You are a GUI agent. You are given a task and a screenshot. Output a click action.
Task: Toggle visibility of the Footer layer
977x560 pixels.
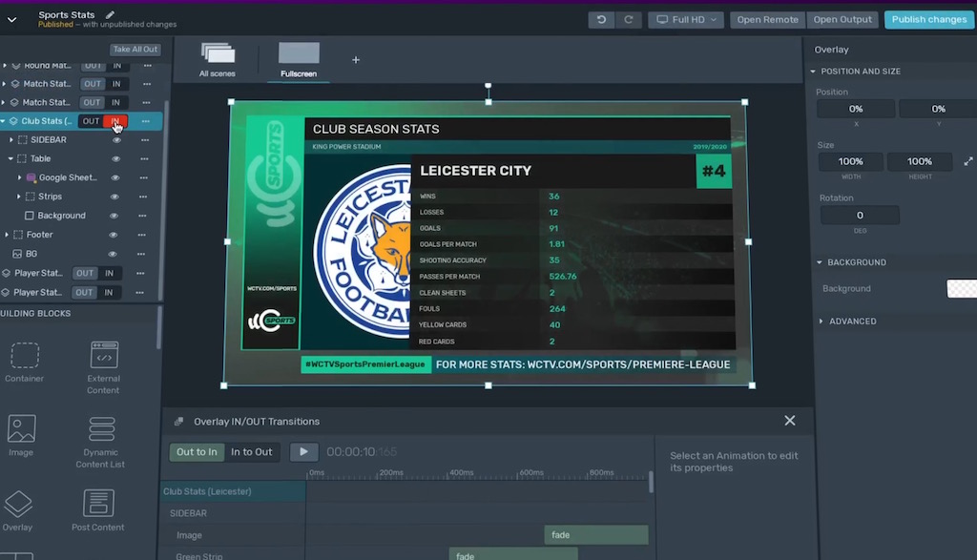pyautogui.click(x=113, y=235)
